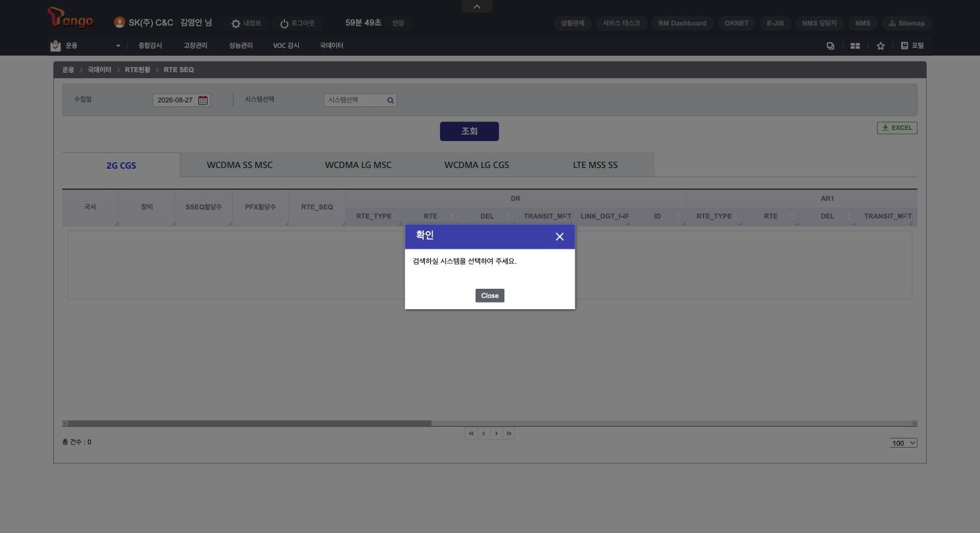Image resolution: width=980 pixels, height=533 pixels.
Task: Open the OKNET link
Action: pyautogui.click(x=736, y=23)
